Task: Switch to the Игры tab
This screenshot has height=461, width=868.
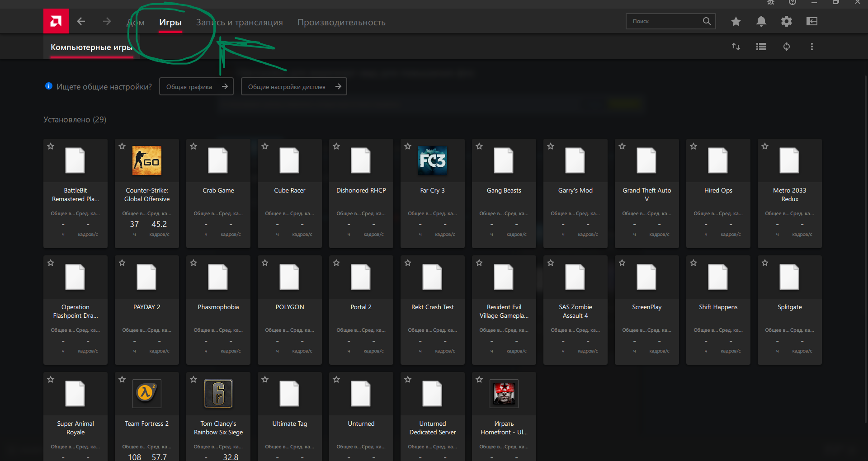Action: pos(170,22)
